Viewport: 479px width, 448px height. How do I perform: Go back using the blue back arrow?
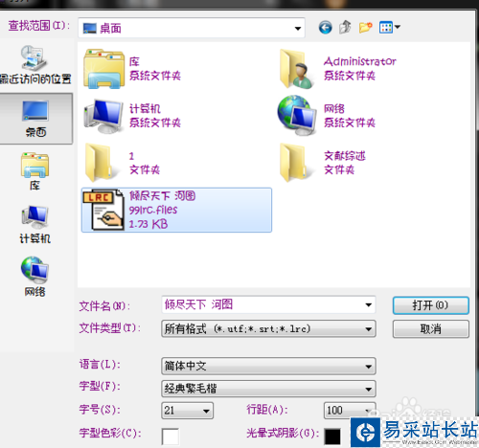[x=325, y=28]
